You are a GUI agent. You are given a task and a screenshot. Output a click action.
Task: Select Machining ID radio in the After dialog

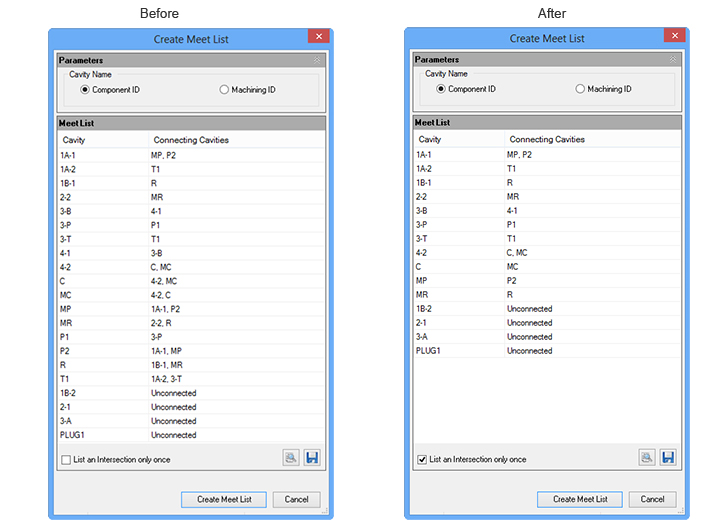580,90
